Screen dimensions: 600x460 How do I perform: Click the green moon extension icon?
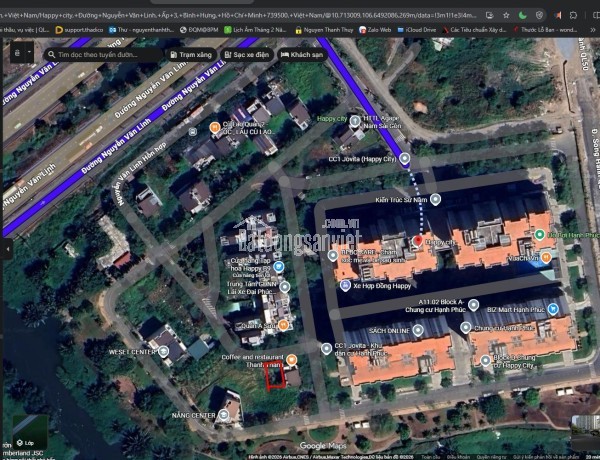522,15
